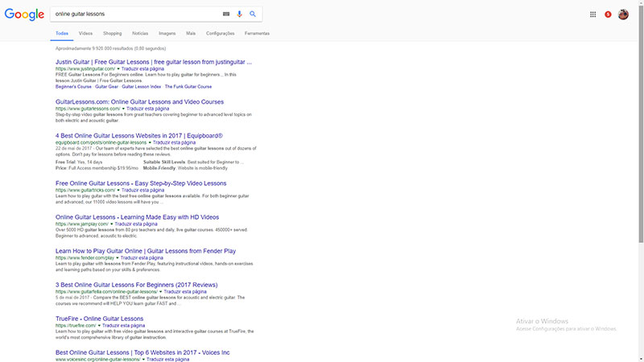Select the Todas tab
The image size is (644, 362).
tap(62, 33)
